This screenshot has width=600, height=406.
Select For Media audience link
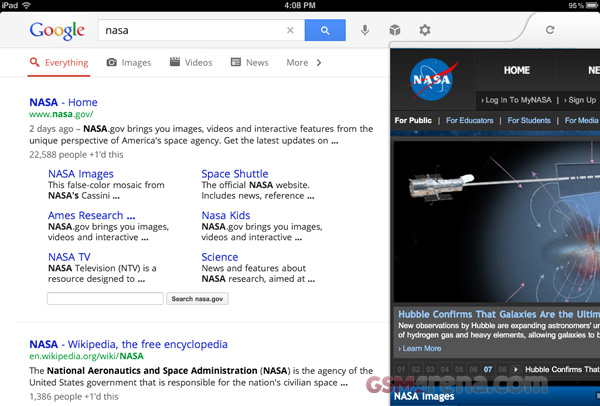pyautogui.click(x=581, y=121)
